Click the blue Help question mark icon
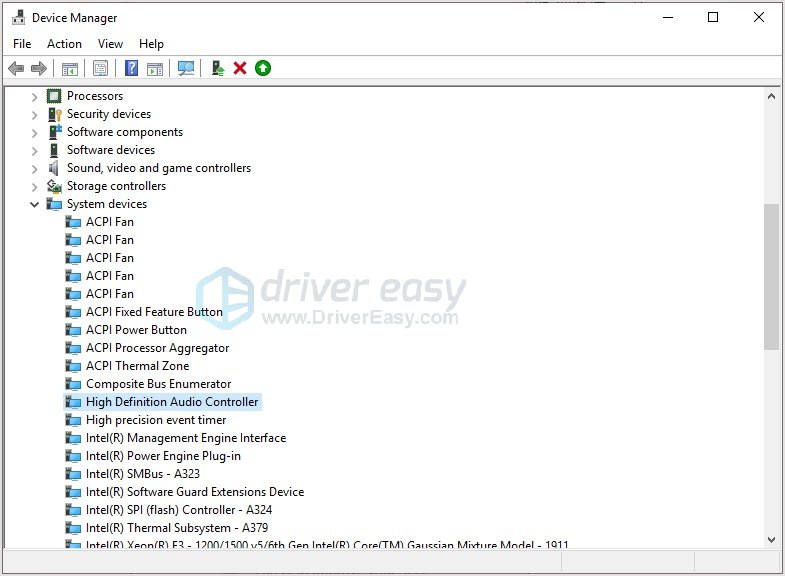This screenshot has height=576, width=785. tap(131, 68)
